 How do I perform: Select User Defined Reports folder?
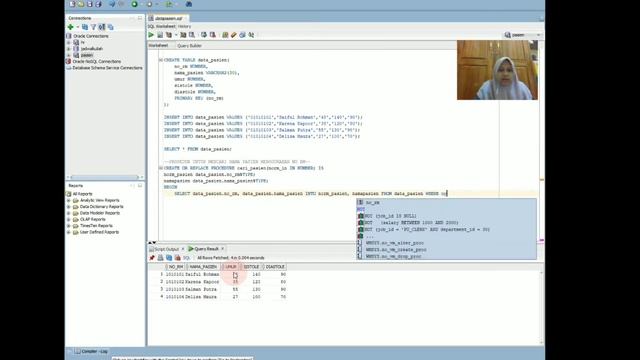coord(96,232)
